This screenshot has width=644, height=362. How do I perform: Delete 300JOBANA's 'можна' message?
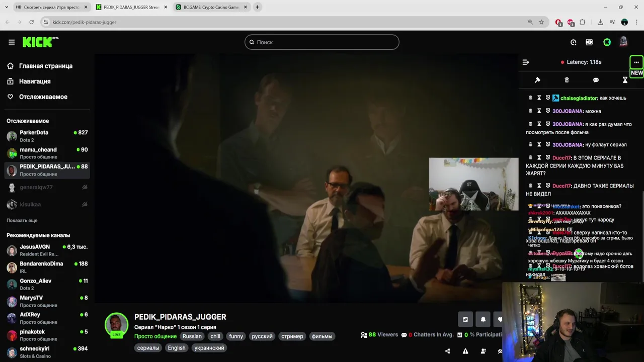pyautogui.click(x=530, y=111)
